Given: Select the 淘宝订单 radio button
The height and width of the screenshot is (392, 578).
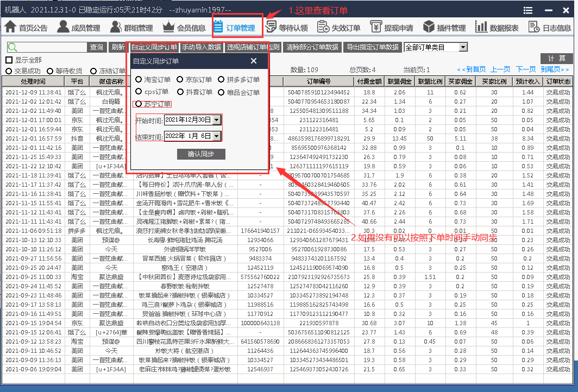Looking at the screenshot, I should click(x=139, y=79).
